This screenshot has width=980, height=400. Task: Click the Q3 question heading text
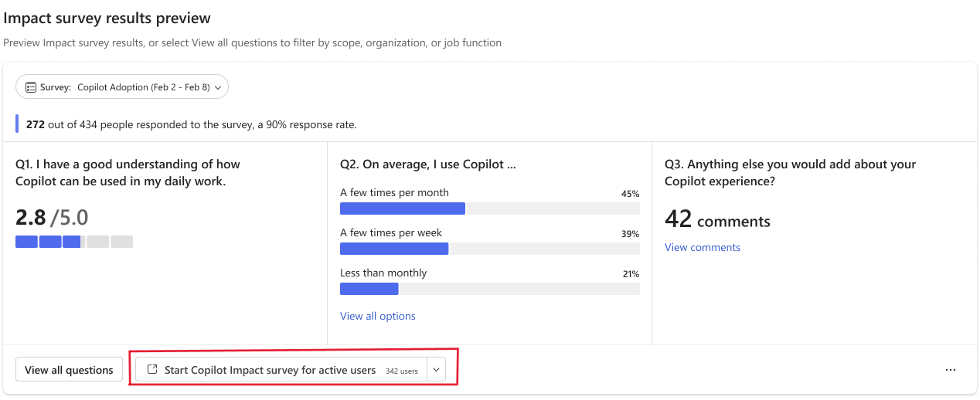click(x=791, y=172)
